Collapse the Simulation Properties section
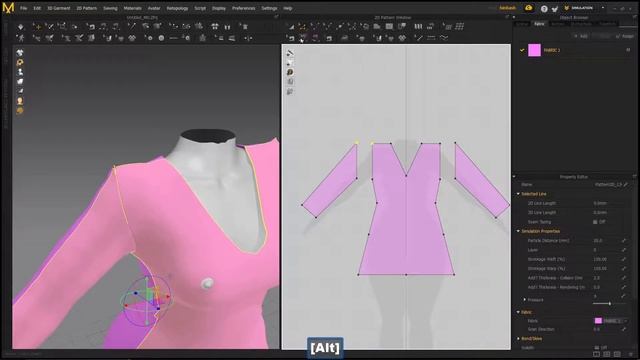The image size is (640, 360). (x=518, y=231)
